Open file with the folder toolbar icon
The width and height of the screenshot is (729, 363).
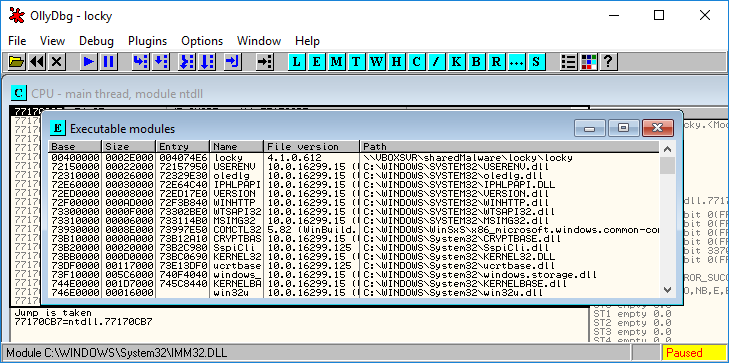click(x=17, y=61)
